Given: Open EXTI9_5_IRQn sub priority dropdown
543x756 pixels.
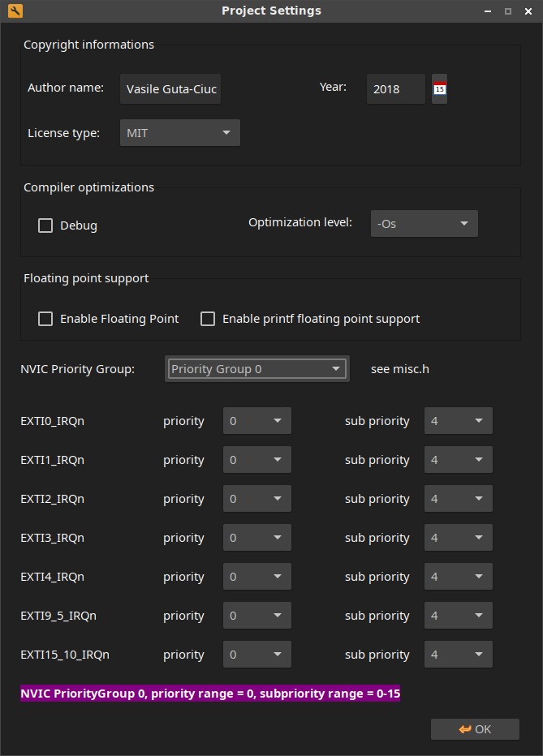Looking at the screenshot, I should (x=458, y=616).
